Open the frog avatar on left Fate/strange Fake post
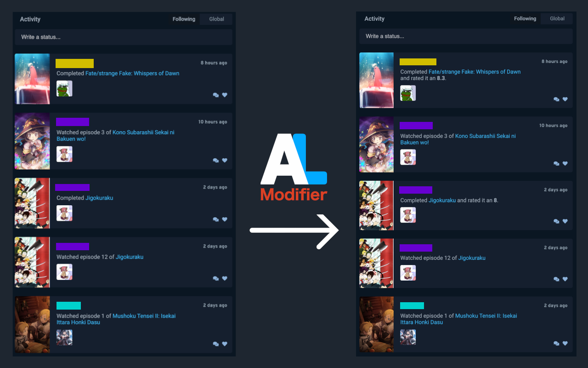Image resolution: width=588 pixels, height=368 pixels. (x=64, y=88)
